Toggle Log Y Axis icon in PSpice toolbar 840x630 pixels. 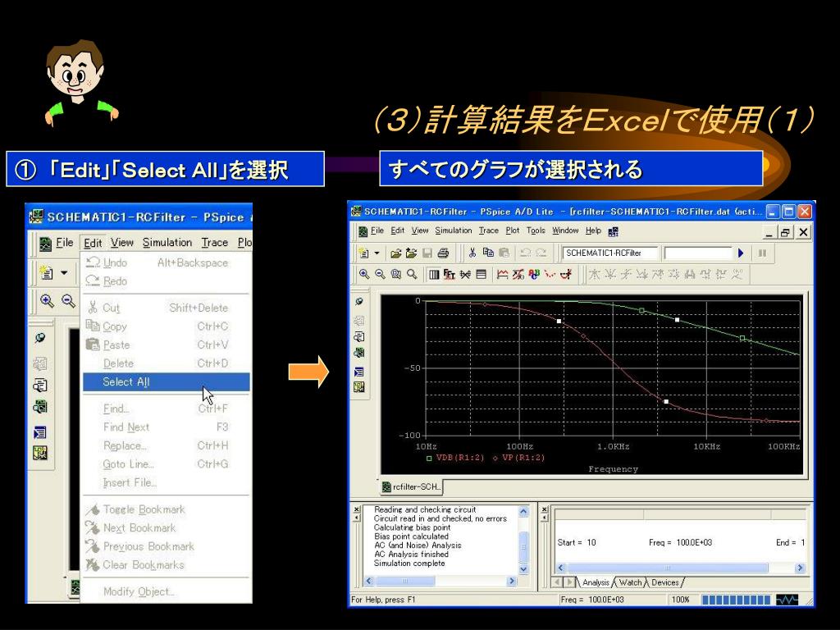tap(481, 274)
